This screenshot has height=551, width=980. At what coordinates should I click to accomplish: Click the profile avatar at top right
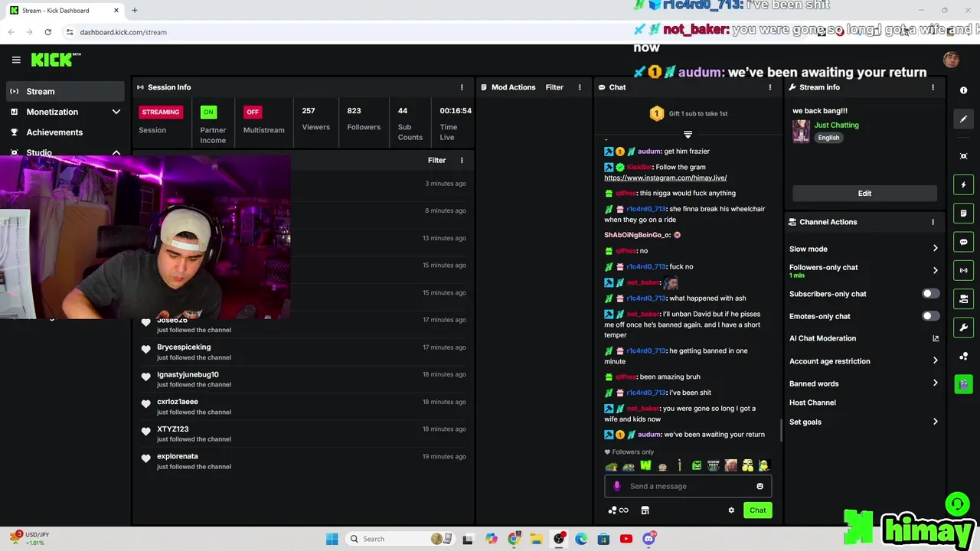[951, 60]
